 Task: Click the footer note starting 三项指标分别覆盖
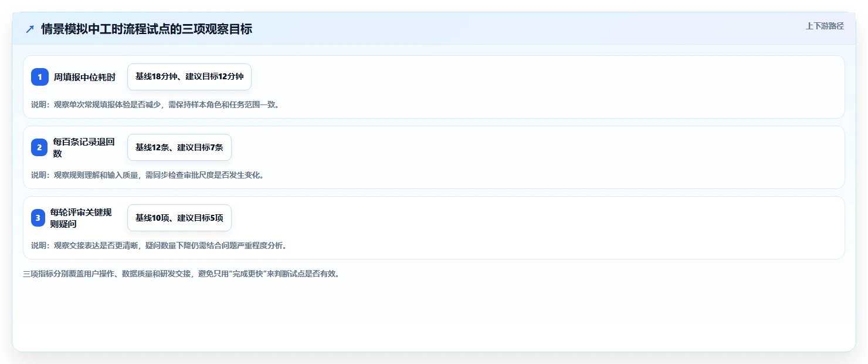click(181, 274)
